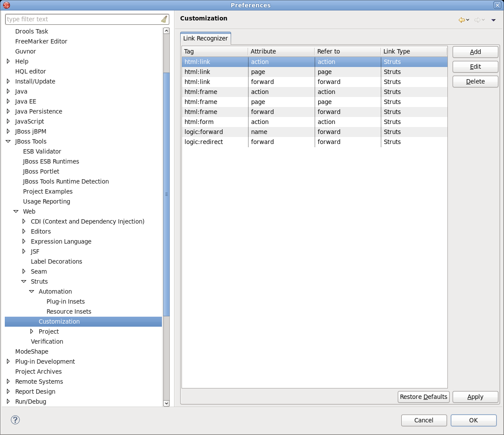Click the help question mark icon
504x435 pixels.
click(15, 420)
